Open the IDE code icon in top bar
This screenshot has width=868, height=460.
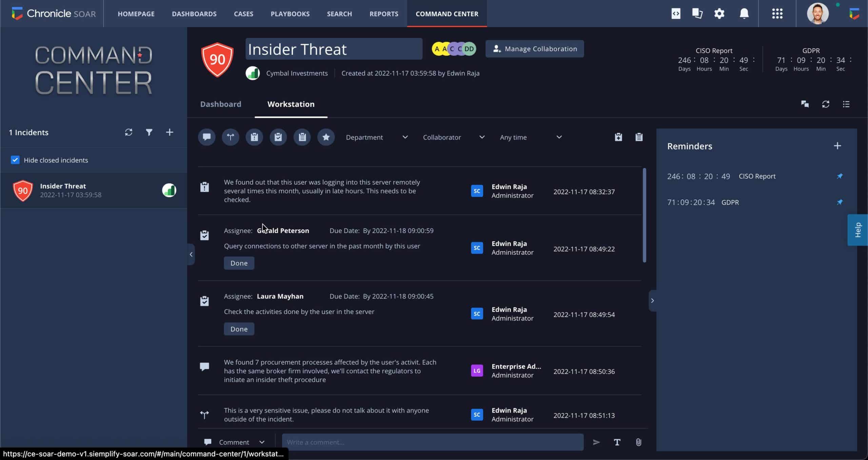click(676, 14)
